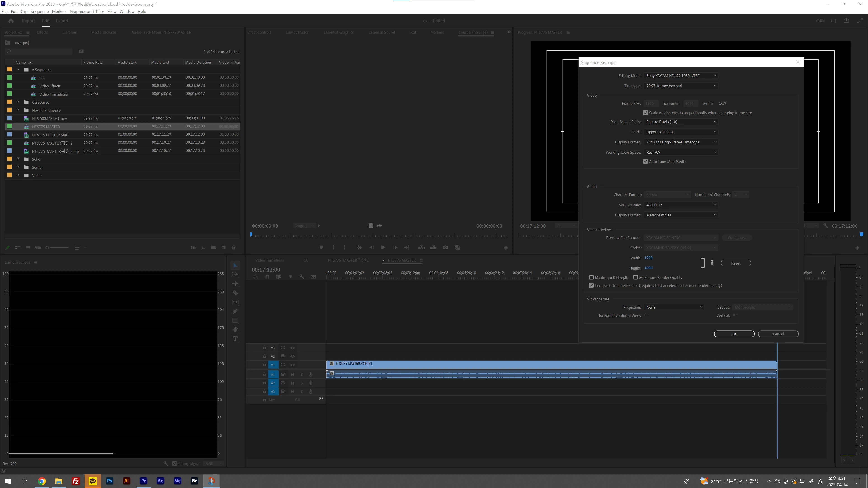868x488 pixels.
Task: Toggle voice-over record on track A1
Action: point(311,375)
